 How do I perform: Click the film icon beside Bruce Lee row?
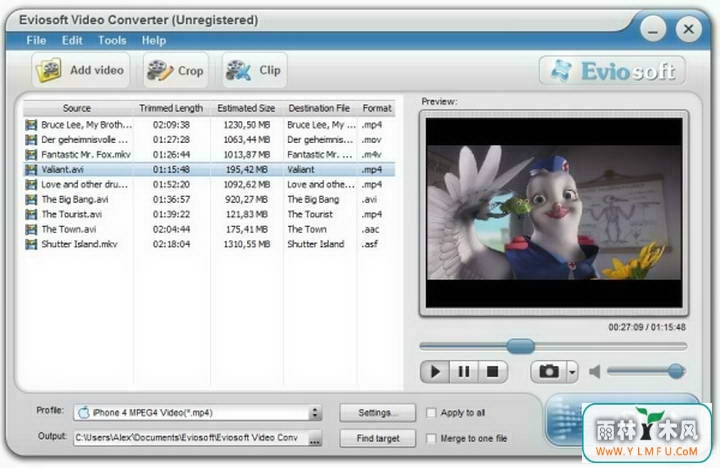coord(31,125)
